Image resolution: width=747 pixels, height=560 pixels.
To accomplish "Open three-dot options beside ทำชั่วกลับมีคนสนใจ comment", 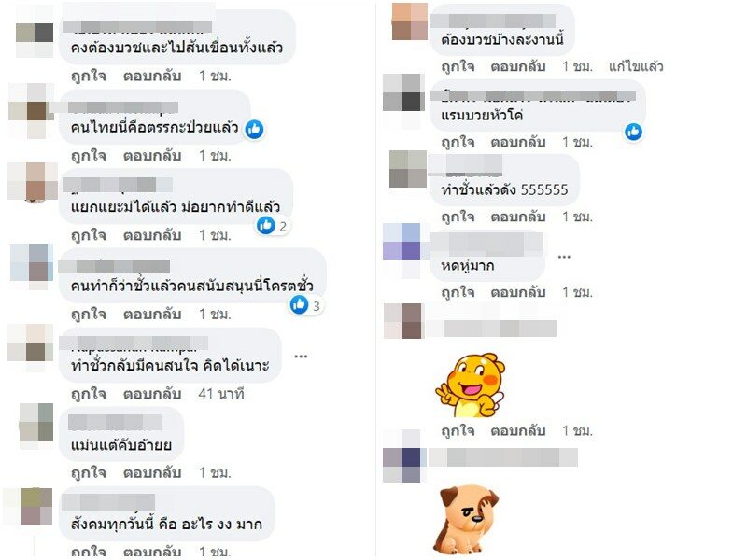I will (301, 357).
